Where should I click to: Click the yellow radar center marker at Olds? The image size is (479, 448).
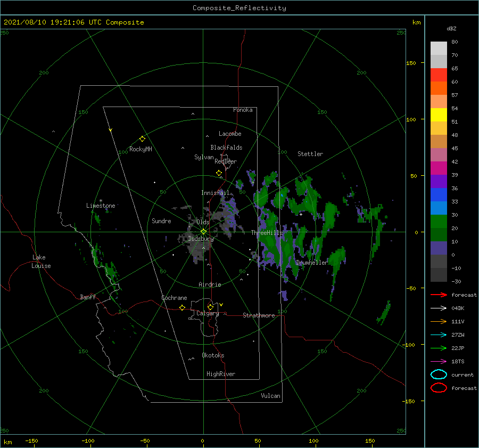tap(203, 232)
